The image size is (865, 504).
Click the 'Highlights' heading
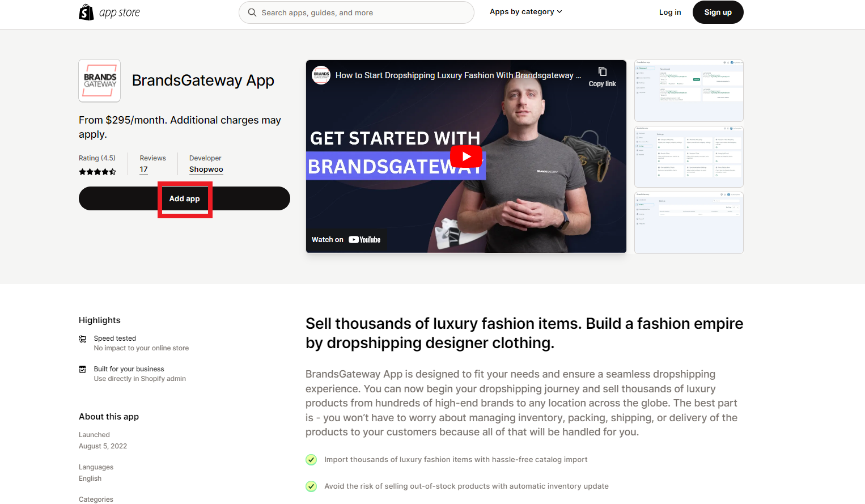point(100,320)
